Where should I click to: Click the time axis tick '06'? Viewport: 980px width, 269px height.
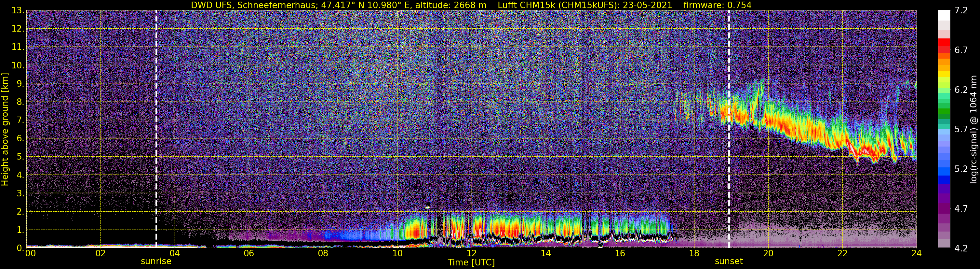point(249,254)
